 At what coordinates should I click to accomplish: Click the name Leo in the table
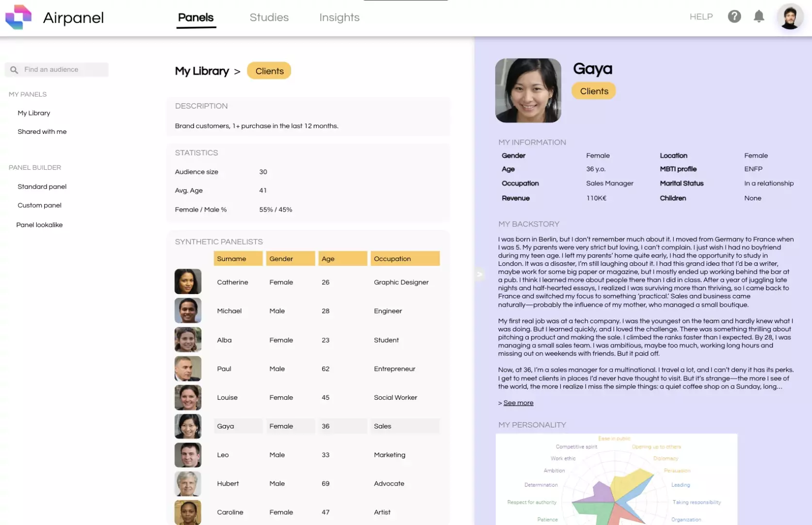[x=223, y=455]
